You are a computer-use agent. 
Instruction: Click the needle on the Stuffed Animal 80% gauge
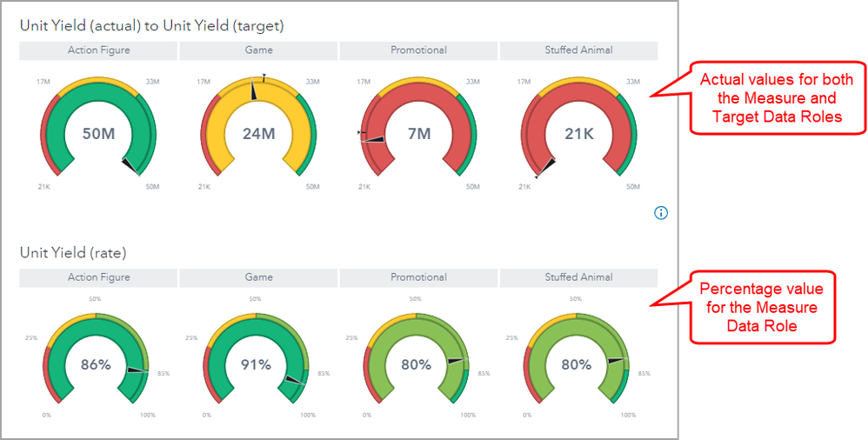tap(618, 361)
